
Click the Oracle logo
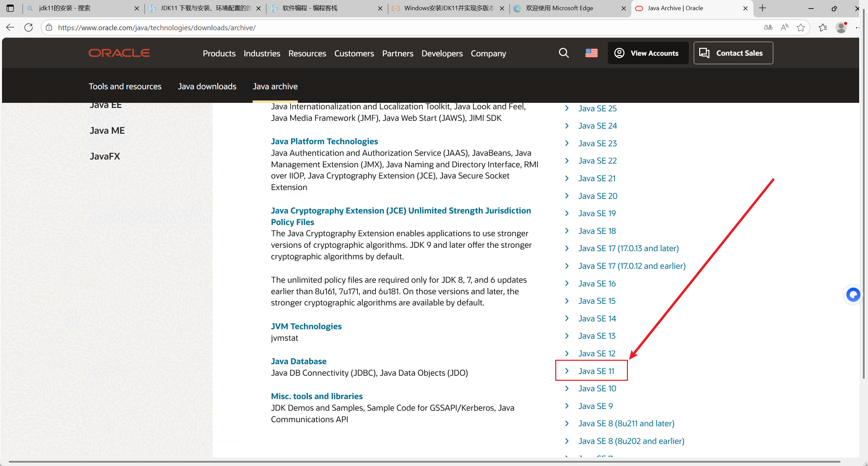[x=119, y=53]
